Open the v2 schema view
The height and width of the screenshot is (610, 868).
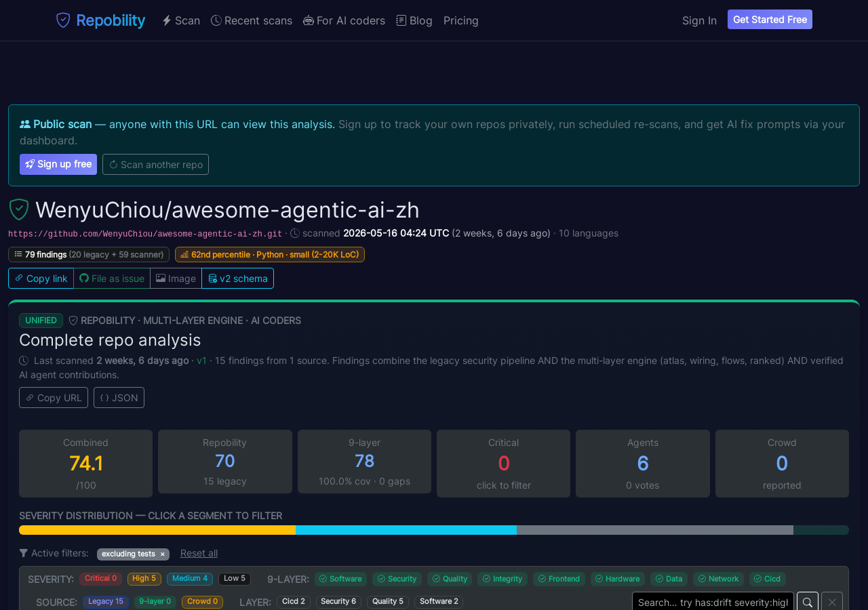[237, 278]
